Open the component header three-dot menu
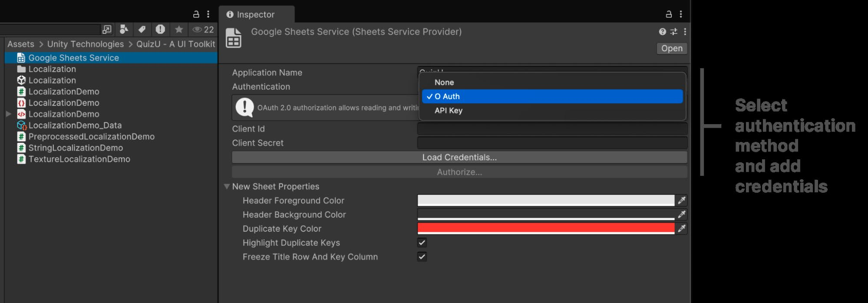Image resolution: width=868 pixels, height=303 pixels. pyautogui.click(x=685, y=32)
